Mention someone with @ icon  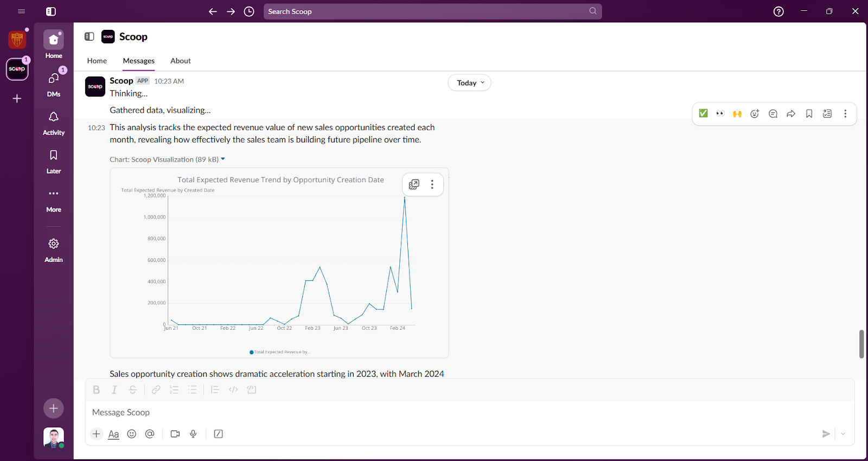[x=150, y=434]
